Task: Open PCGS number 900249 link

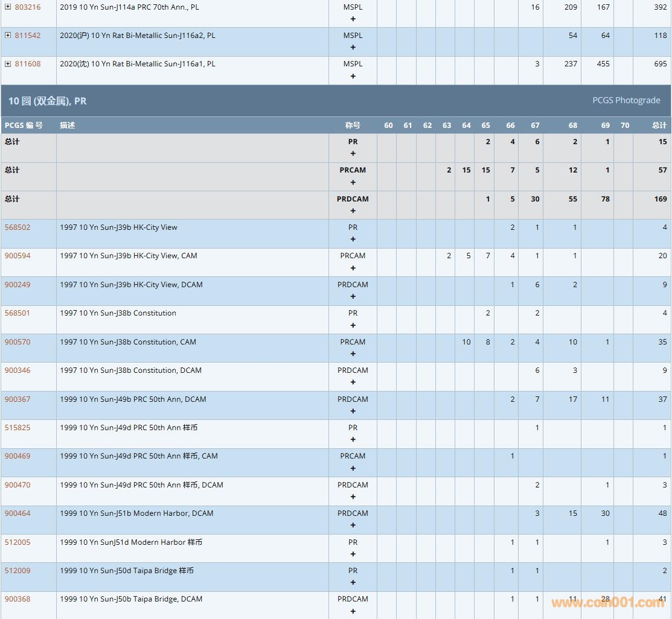Action: [x=18, y=285]
